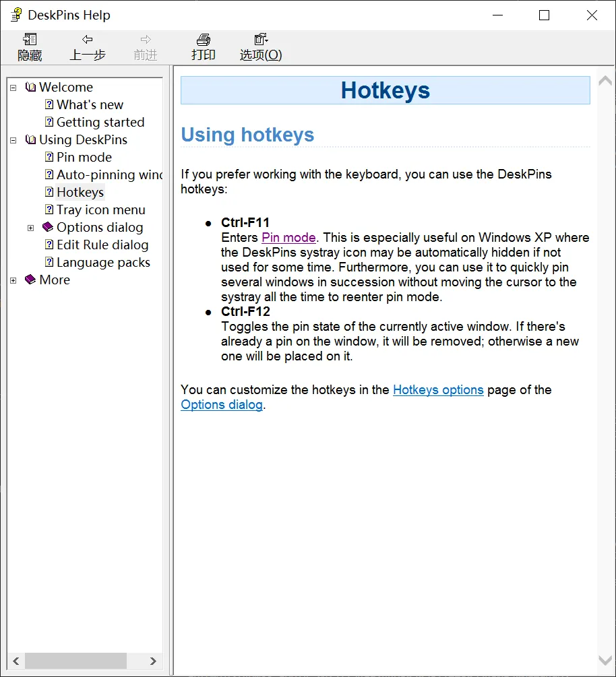Click the Using hotkeys section heading
This screenshot has width=616, height=677.
click(x=247, y=135)
